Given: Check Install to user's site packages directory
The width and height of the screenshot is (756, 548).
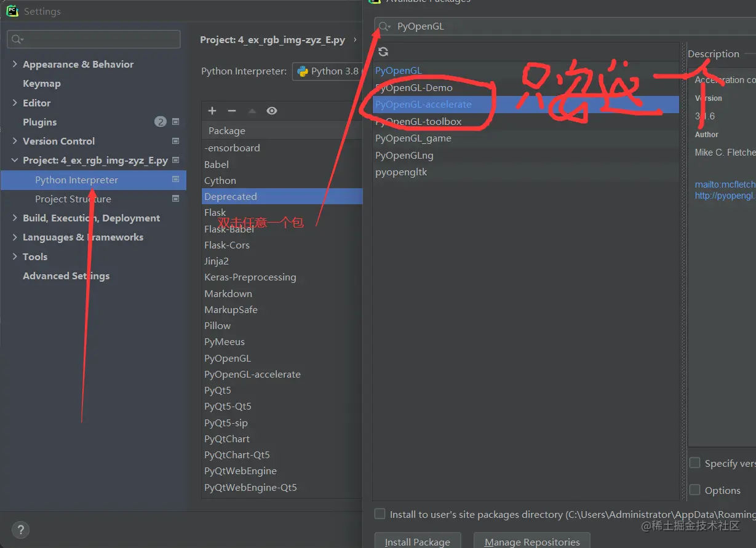Looking at the screenshot, I should pyautogui.click(x=380, y=514).
